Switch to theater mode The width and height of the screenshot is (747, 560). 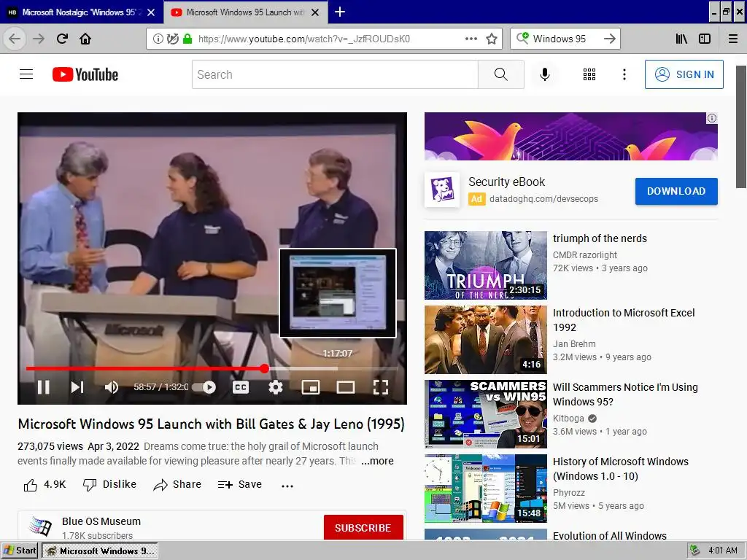pyautogui.click(x=345, y=387)
